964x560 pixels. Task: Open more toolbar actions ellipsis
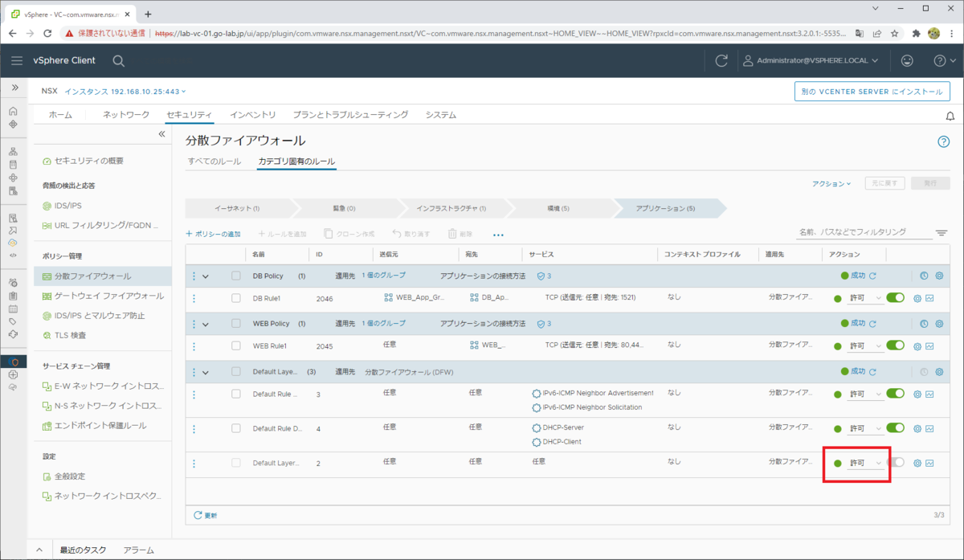pyautogui.click(x=498, y=235)
